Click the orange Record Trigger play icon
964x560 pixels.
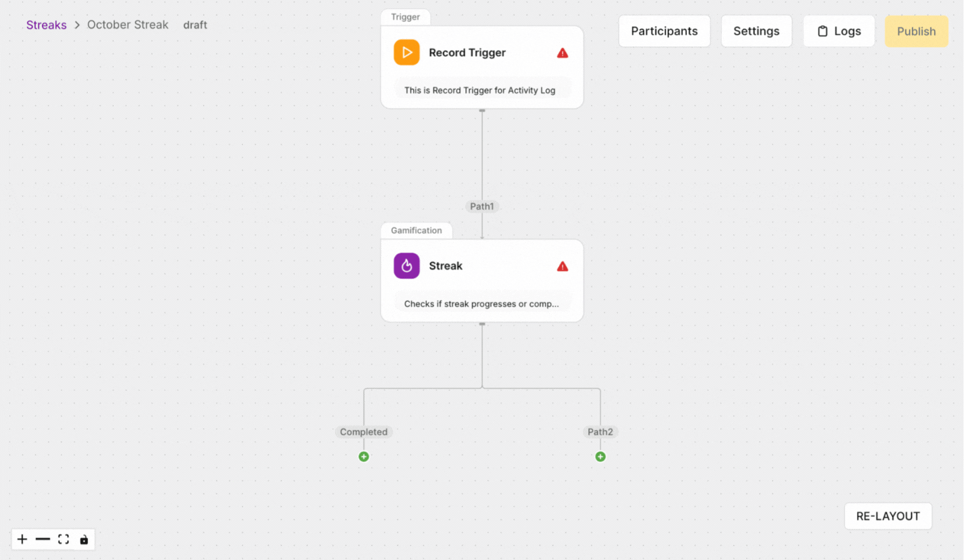tap(407, 53)
